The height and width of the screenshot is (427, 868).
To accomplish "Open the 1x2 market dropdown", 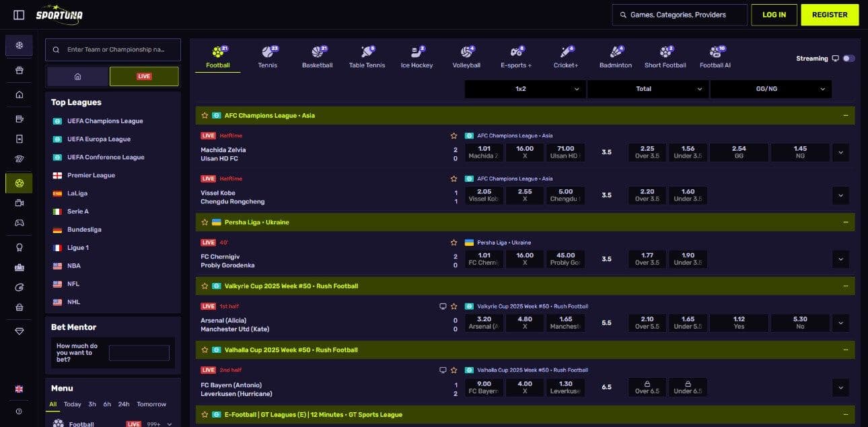I will coord(524,88).
